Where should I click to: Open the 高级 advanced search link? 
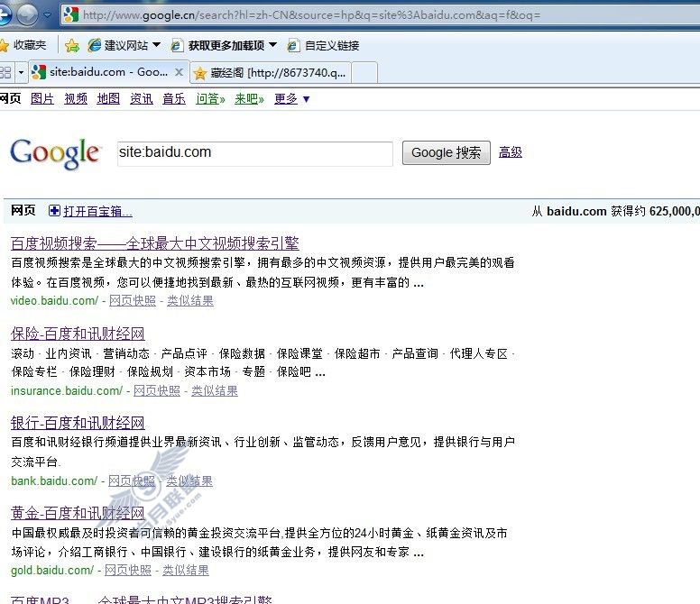click(510, 152)
